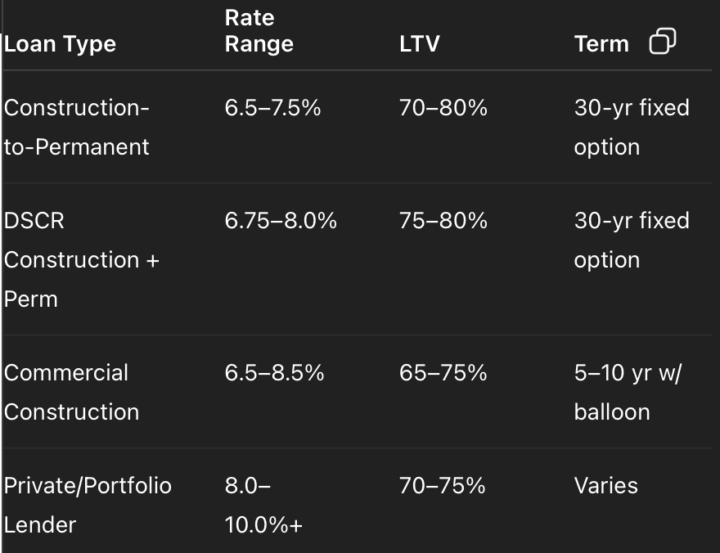The height and width of the screenshot is (553, 720).
Task: Click the Term column header
Action: (x=601, y=44)
